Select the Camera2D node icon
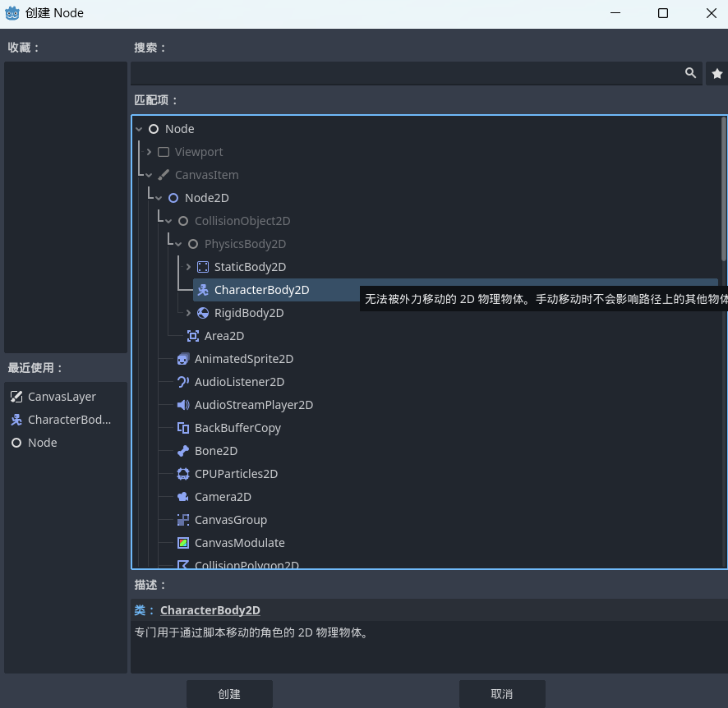This screenshot has width=728, height=708. pos(183,497)
